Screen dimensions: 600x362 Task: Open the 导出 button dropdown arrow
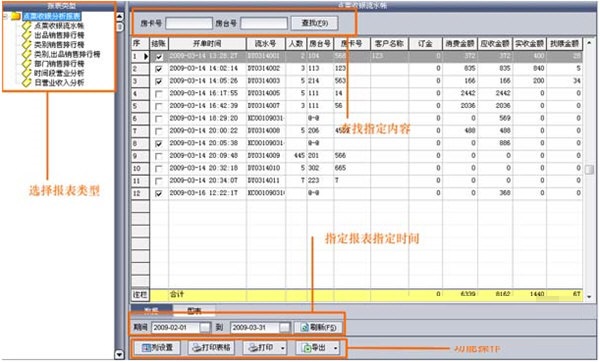tap(336, 348)
